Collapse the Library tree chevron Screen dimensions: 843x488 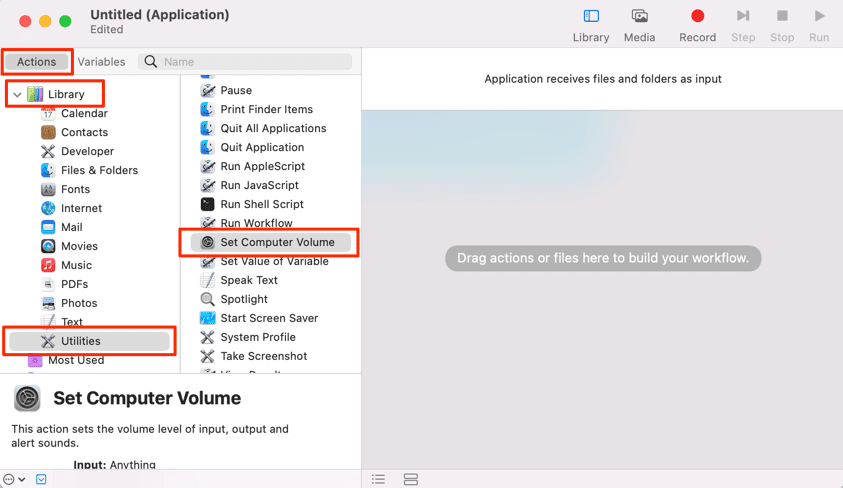click(17, 95)
